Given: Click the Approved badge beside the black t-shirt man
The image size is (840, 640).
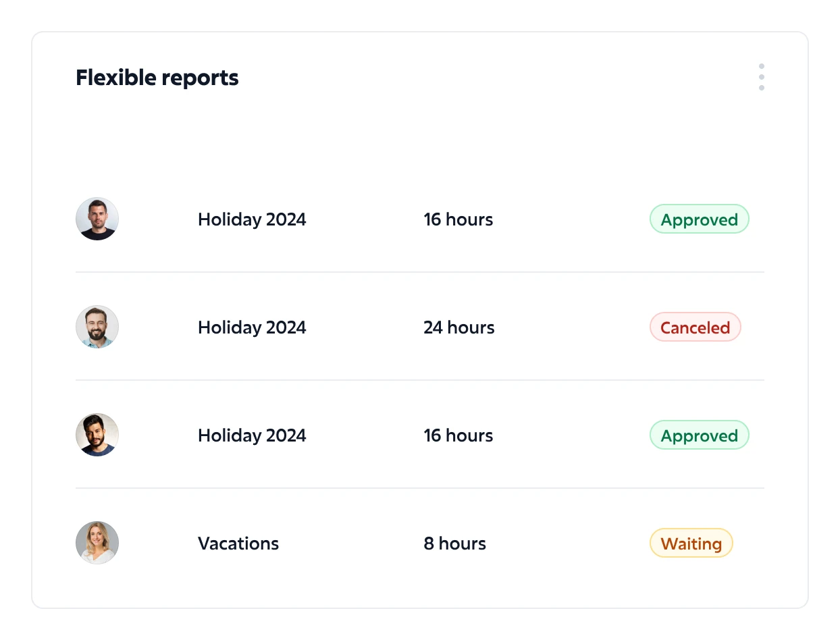Looking at the screenshot, I should click(x=699, y=219).
